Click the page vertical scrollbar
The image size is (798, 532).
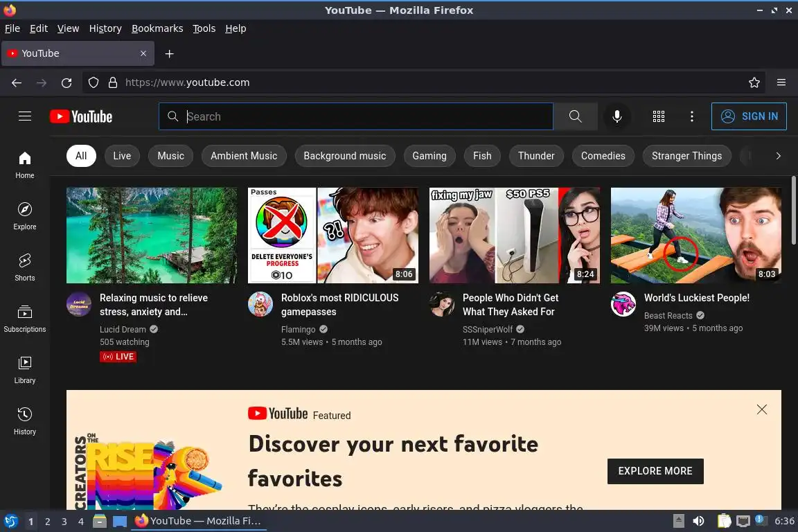click(x=793, y=210)
